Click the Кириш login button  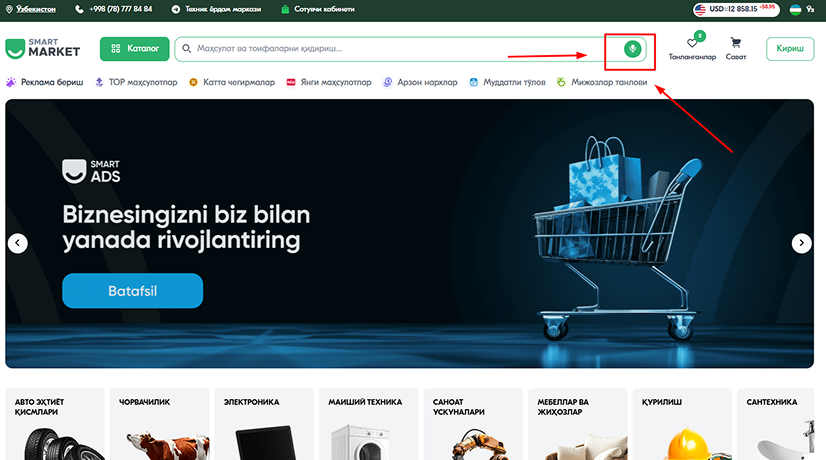coord(790,48)
